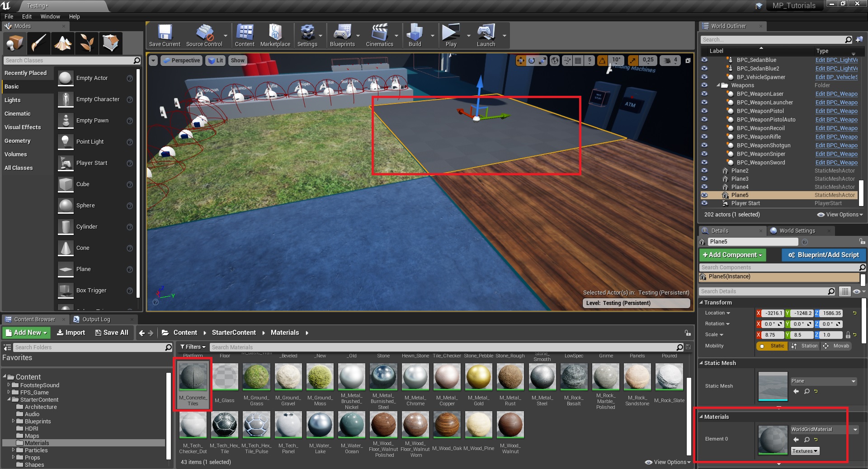This screenshot has height=469, width=868.
Task: Set Mobility to Static
Action: point(772,346)
